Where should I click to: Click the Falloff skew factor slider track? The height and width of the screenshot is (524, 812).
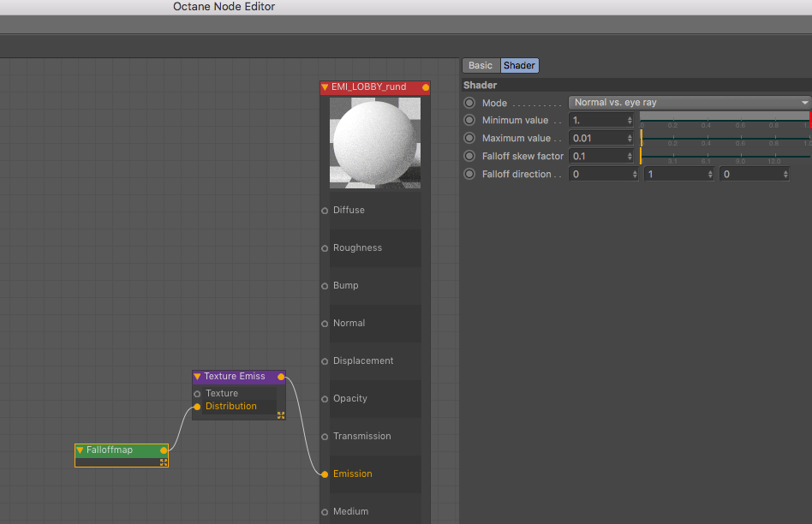coord(725,156)
